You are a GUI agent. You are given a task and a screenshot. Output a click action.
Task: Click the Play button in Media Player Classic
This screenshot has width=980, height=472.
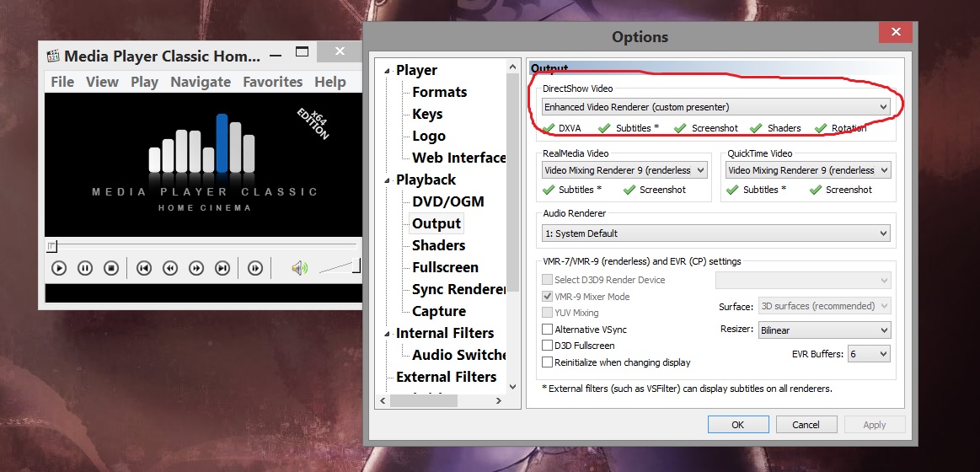pyautogui.click(x=59, y=268)
